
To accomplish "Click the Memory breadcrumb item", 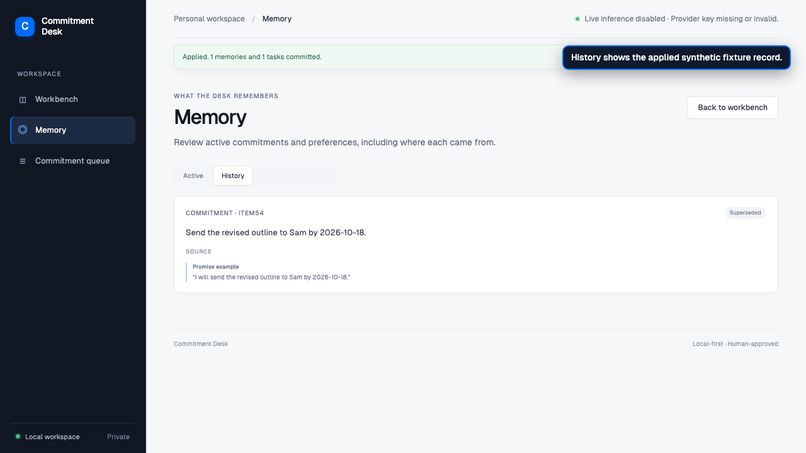I will (277, 19).
